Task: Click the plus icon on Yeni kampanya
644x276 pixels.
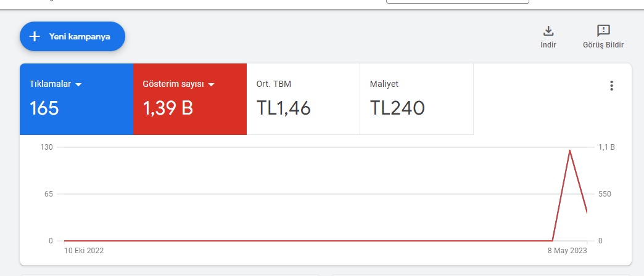Action: coord(35,36)
